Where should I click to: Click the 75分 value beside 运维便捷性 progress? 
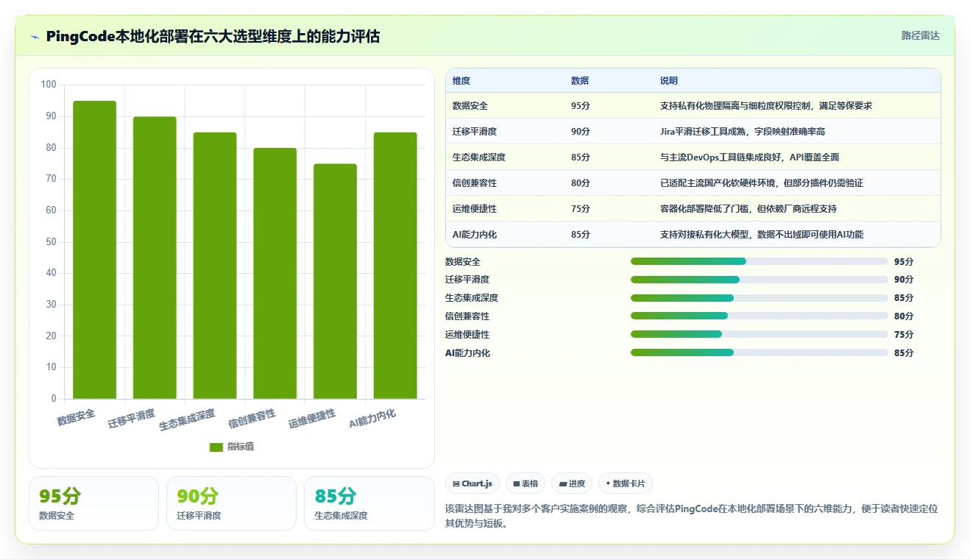point(904,334)
